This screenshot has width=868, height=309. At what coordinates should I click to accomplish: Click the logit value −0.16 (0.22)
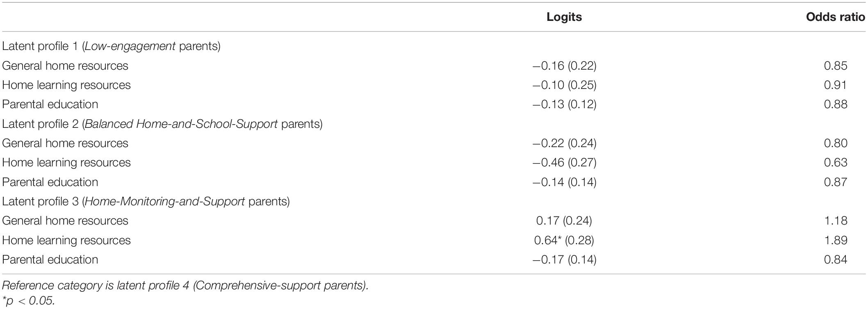[x=564, y=66]
